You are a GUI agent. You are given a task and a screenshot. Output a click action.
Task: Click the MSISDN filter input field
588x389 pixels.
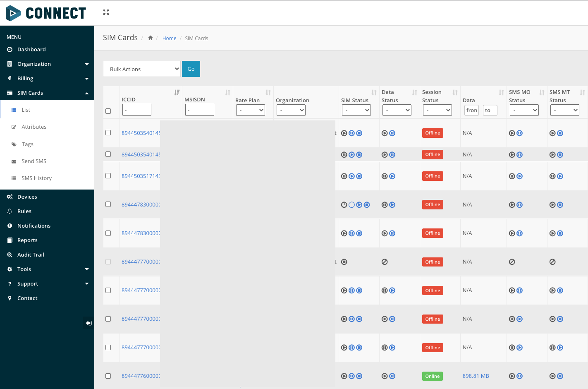coord(200,110)
